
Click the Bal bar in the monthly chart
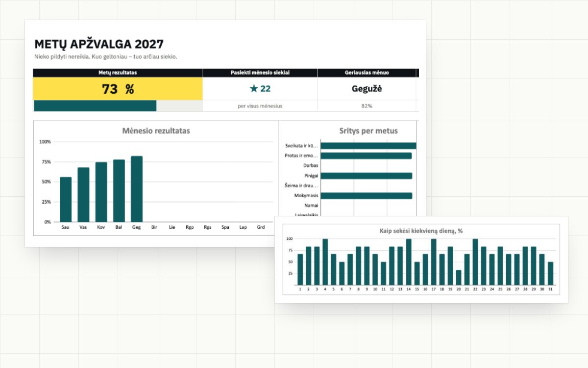tap(119, 191)
